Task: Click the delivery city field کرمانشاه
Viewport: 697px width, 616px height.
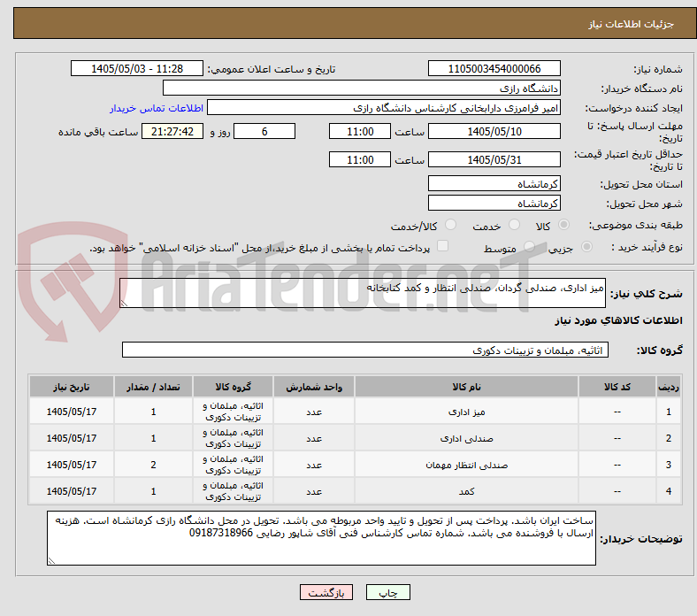Action: [494, 204]
